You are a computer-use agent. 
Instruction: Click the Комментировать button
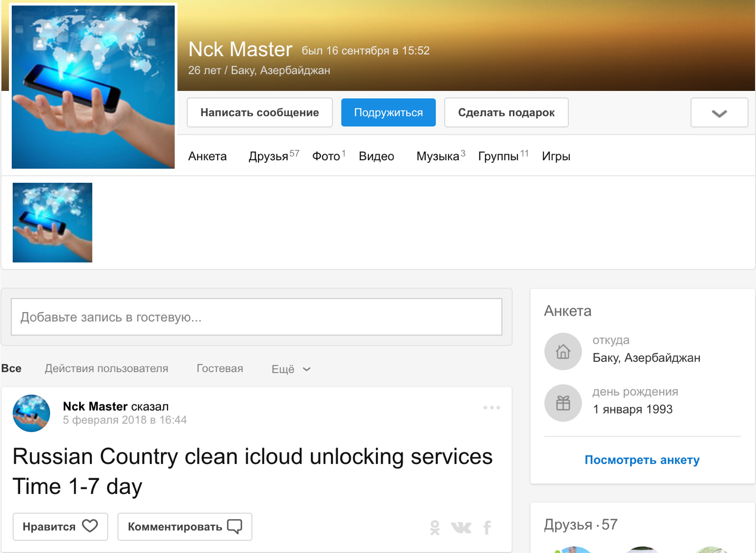(x=185, y=526)
